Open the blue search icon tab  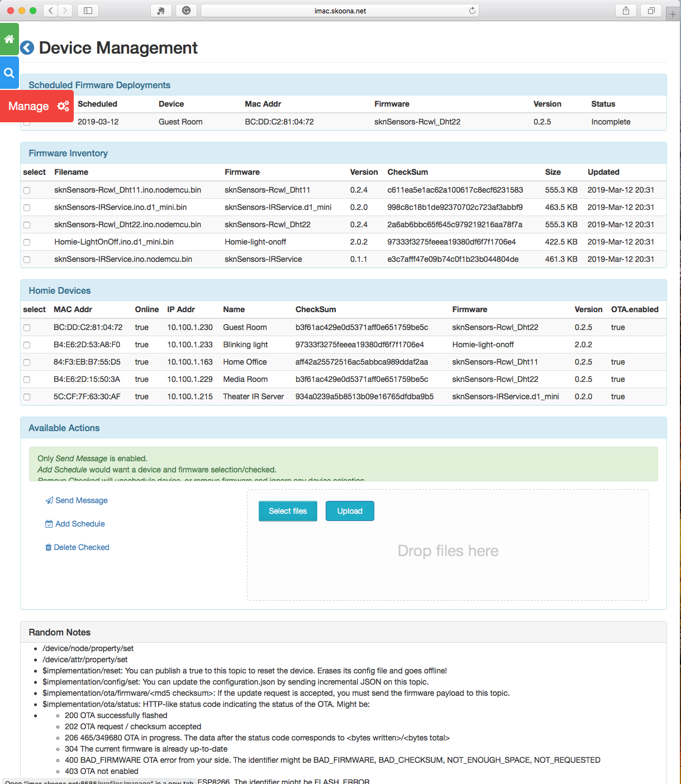coord(9,73)
